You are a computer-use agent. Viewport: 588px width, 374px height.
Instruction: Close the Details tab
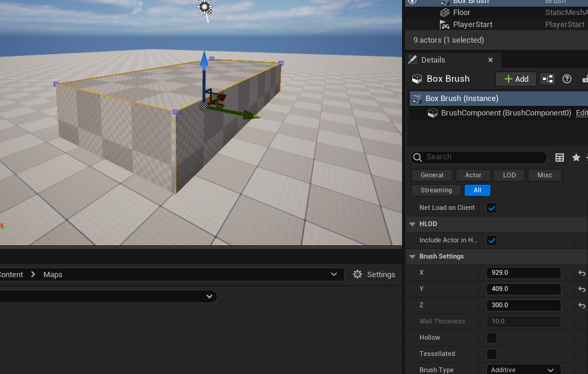point(490,60)
